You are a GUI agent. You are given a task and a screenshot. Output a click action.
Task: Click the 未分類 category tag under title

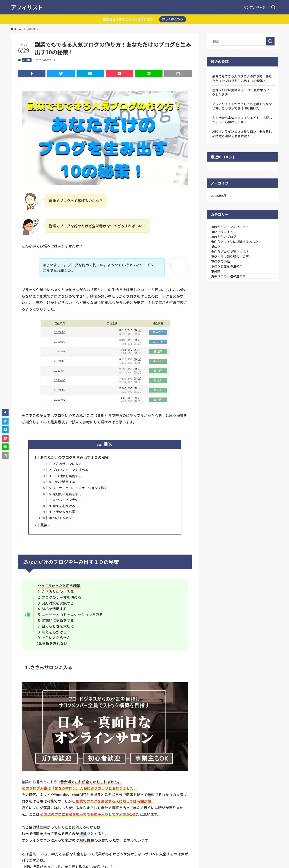tap(27, 60)
